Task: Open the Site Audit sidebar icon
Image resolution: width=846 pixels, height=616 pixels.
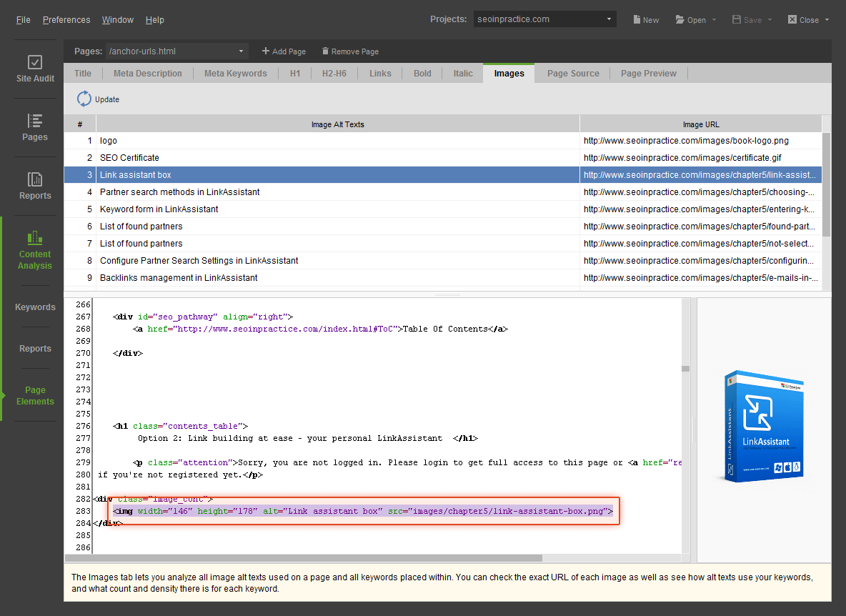Action: pos(34,63)
